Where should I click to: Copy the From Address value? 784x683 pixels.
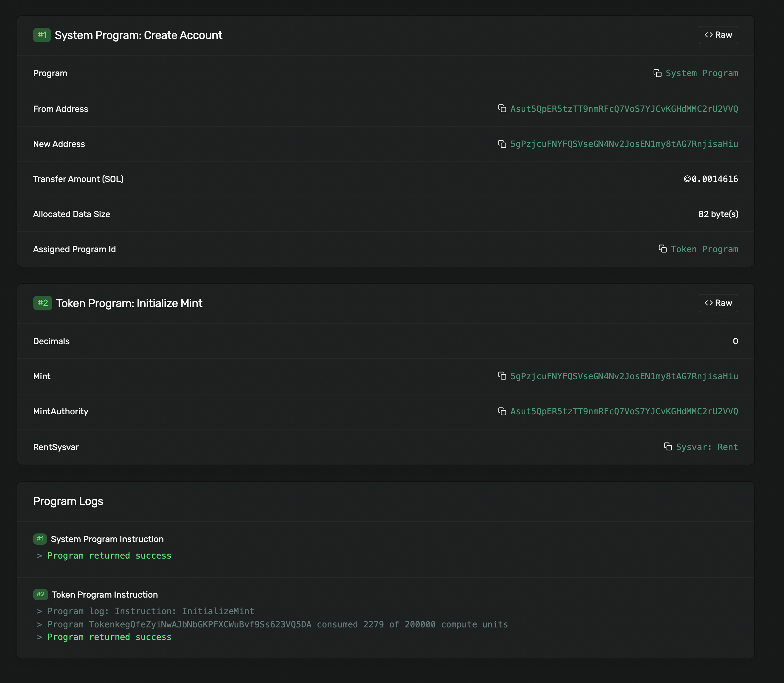click(x=502, y=109)
